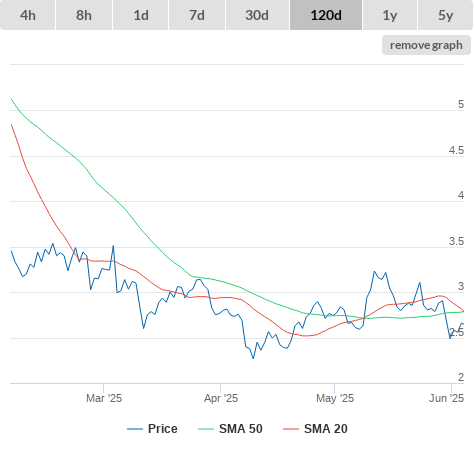Click the blue Price legend line swatch
This screenshot has height=455, width=474.
(135, 429)
